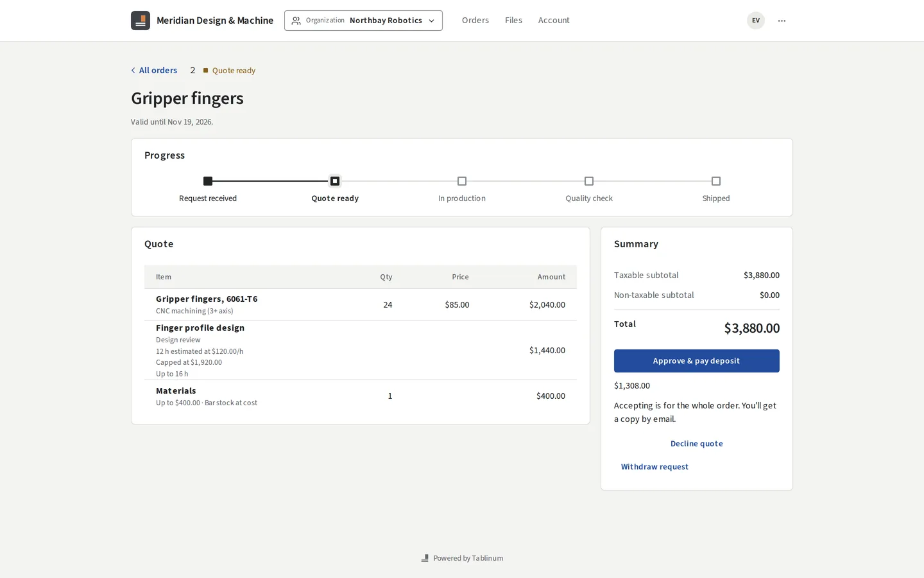This screenshot has height=578, width=924.
Task: Click the Item column header
Action: pyautogui.click(x=164, y=277)
